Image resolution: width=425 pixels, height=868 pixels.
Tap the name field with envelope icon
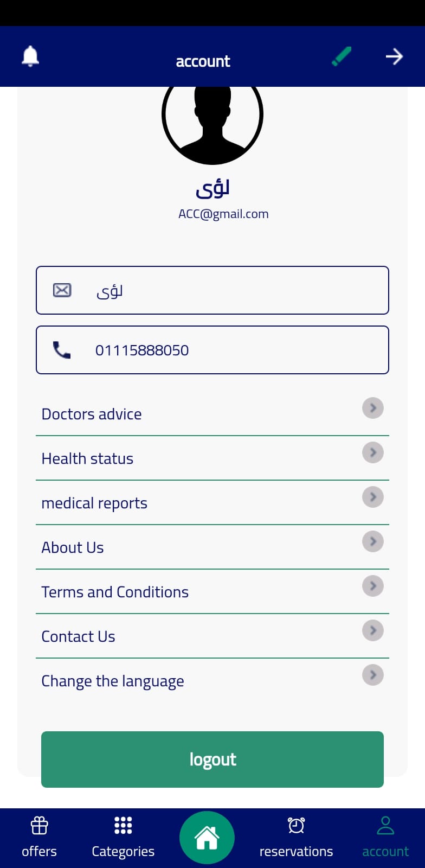pyautogui.click(x=212, y=290)
